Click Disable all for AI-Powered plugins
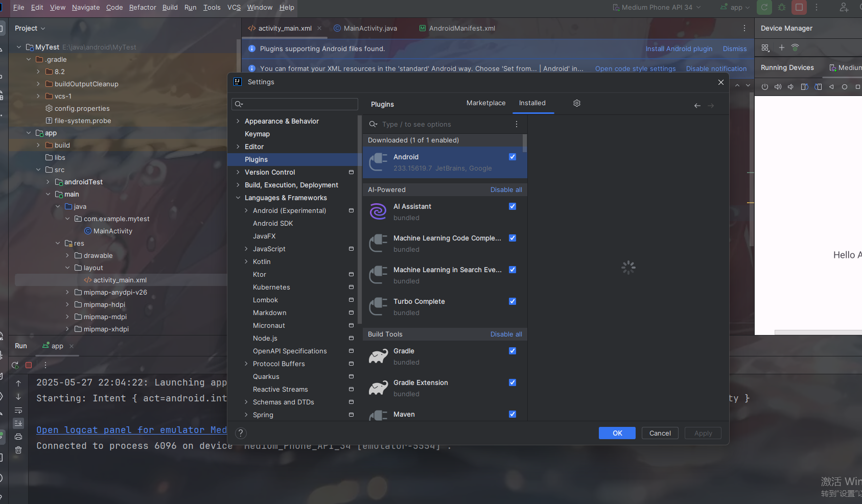862x504 pixels. point(506,189)
